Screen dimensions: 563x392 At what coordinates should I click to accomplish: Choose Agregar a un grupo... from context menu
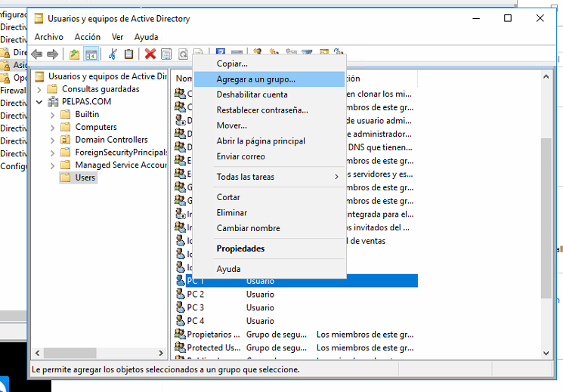click(x=255, y=79)
